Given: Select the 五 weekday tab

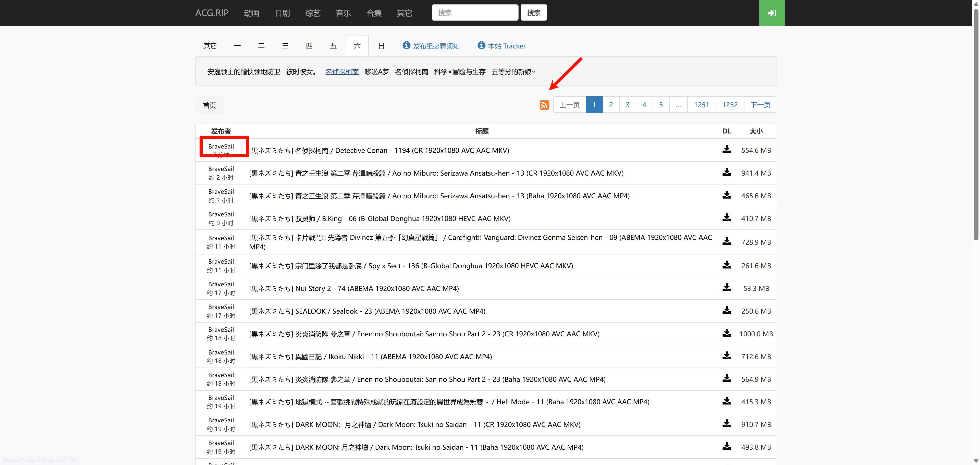Looking at the screenshot, I should pyautogui.click(x=333, y=46).
